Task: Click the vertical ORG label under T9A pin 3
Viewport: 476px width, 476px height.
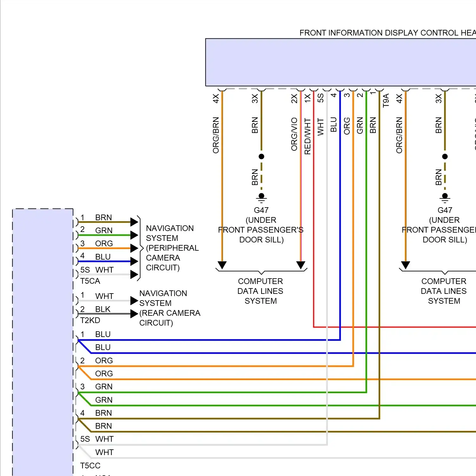Action: click(347, 126)
